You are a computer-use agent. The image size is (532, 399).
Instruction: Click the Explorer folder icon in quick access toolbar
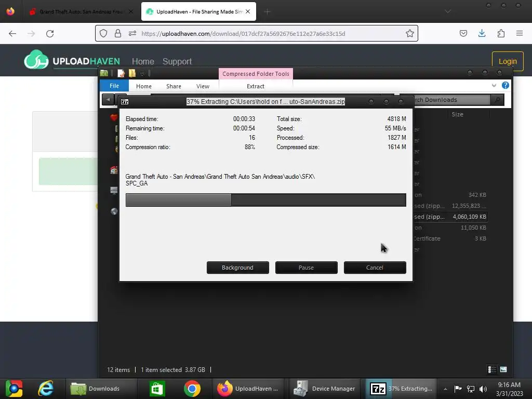tap(104, 73)
